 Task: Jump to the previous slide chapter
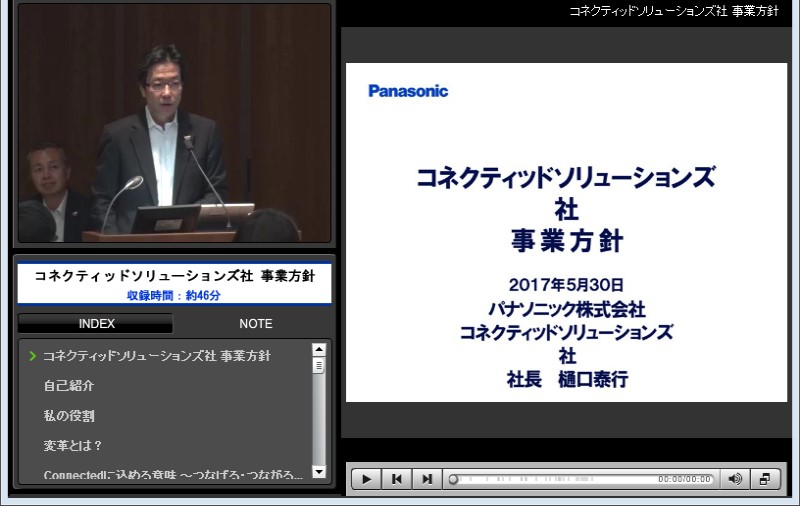point(396,479)
